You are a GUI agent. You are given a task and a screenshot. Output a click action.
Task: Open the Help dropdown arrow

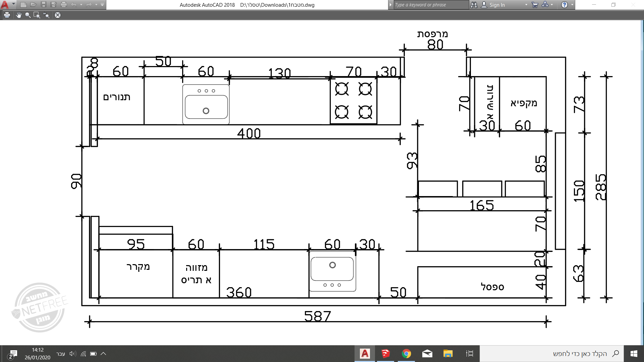coord(572,5)
